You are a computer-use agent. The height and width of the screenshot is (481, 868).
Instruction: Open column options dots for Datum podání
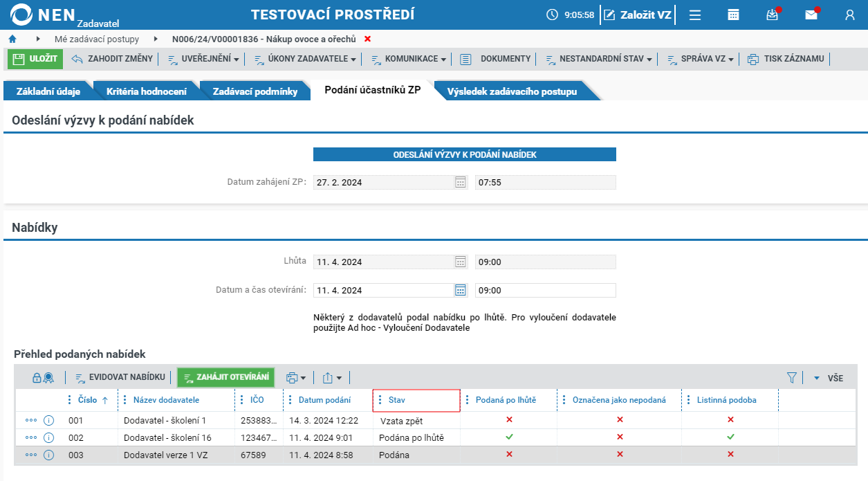coord(290,400)
